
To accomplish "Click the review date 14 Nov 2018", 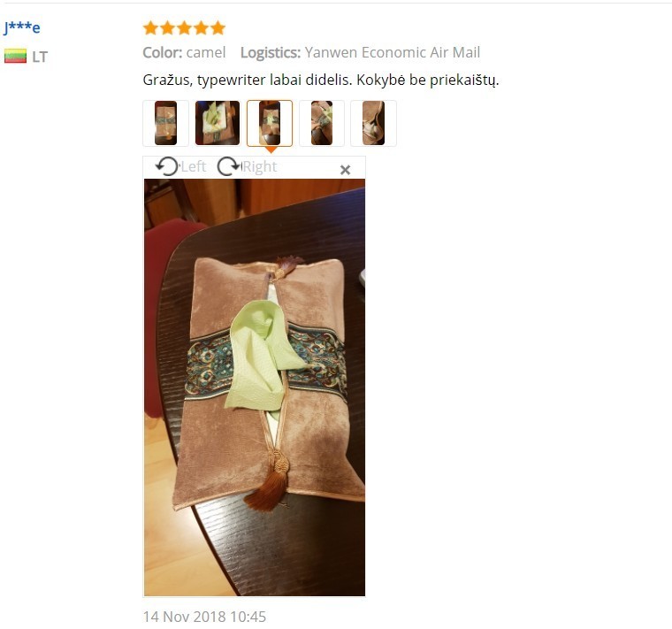I will (x=204, y=617).
